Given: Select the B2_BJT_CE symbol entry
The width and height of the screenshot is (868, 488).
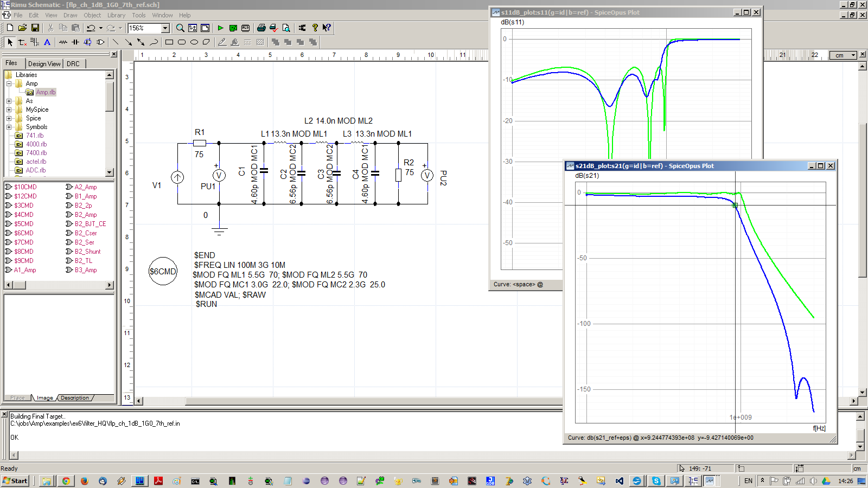Looking at the screenshot, I should click(90, 224).
